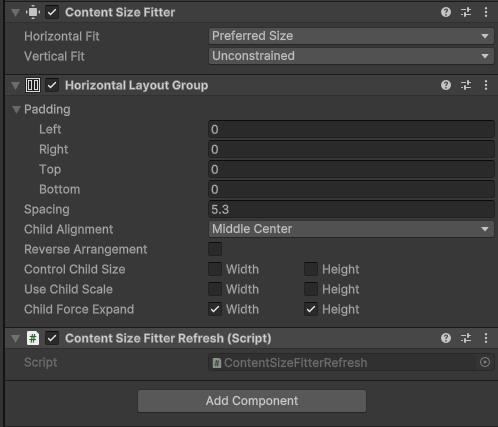Open presets for Horizontal Layout Group
Screen dimensions: 498x427
pos(466,85)
